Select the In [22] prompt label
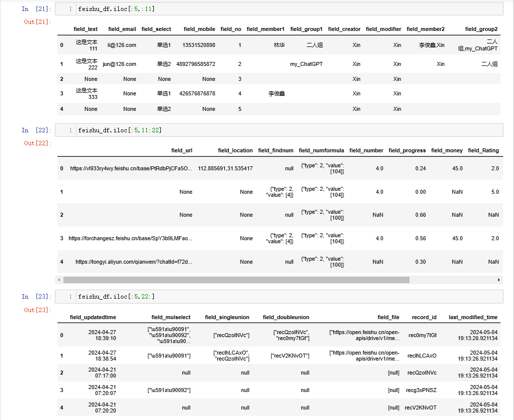The width and height of the screenshot is (514, 420). (x=36, y=130)
